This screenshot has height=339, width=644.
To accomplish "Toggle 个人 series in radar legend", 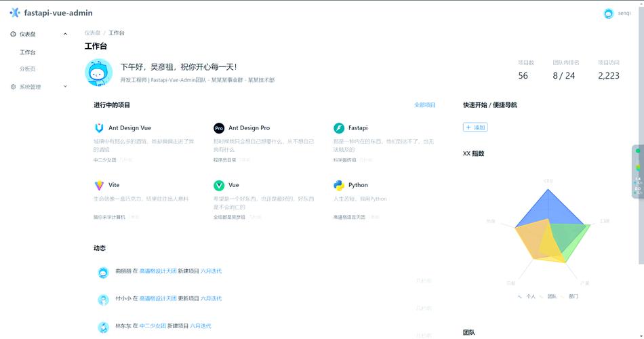I will (x=527, y=296).
